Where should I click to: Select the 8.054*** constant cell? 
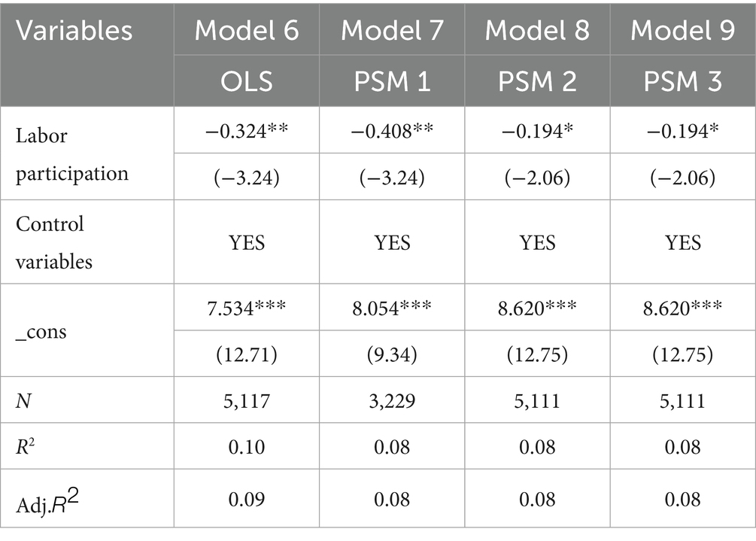[392, 308]
